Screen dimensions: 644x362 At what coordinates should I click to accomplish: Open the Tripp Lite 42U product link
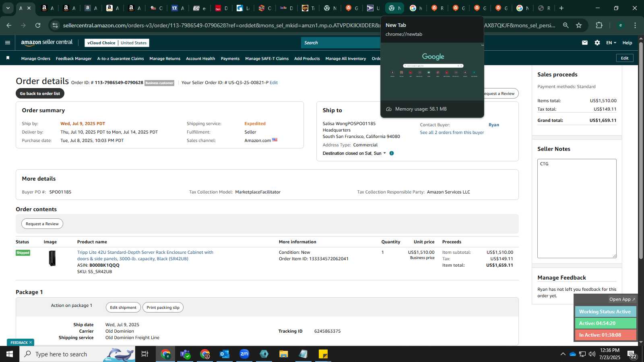tap(145, 255)
